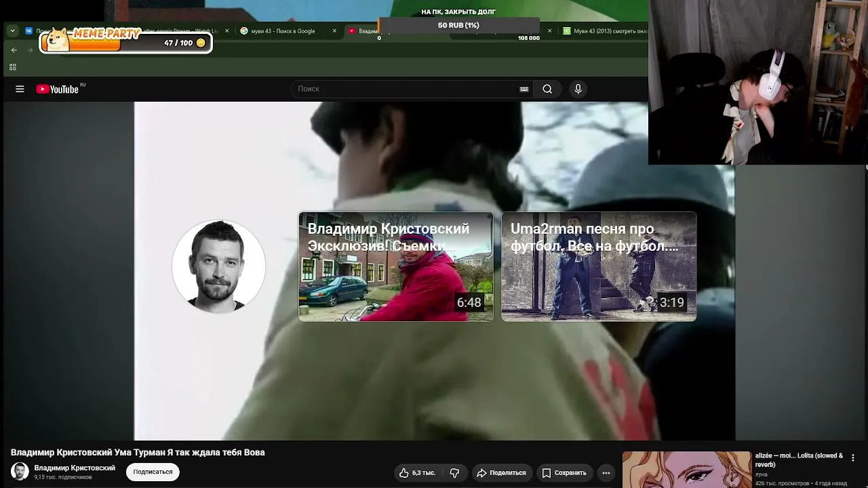
Task: Start voice search with the microphone
Action: 578,89
